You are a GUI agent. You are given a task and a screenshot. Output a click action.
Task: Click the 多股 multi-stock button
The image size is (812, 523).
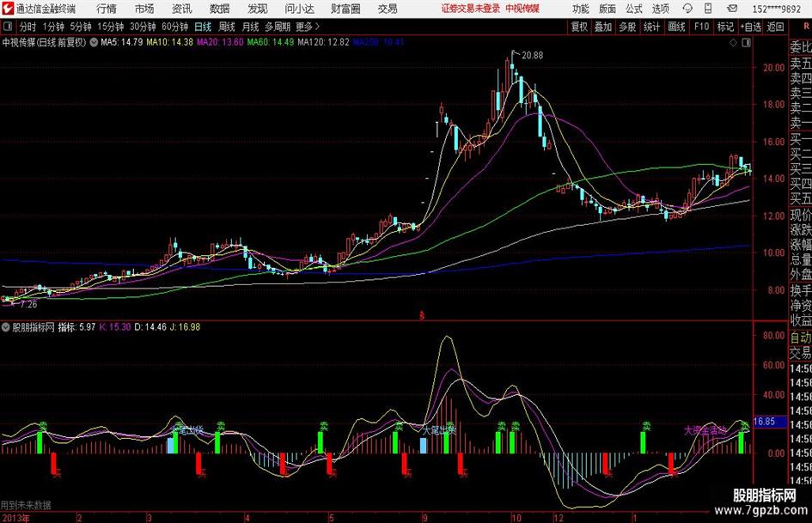click(x=627, y=27)
